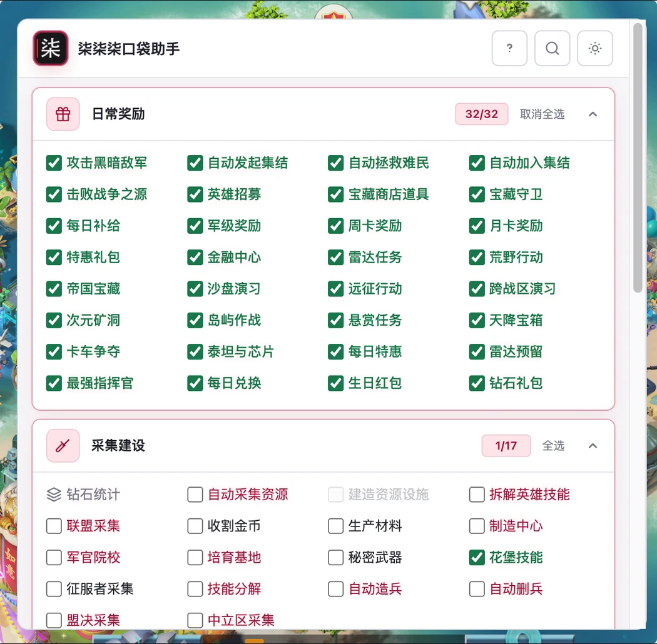Image resolution: width=657 pixels, height=644 pixels.
Task: Enable 自动删兵
Action: [477, 589]
